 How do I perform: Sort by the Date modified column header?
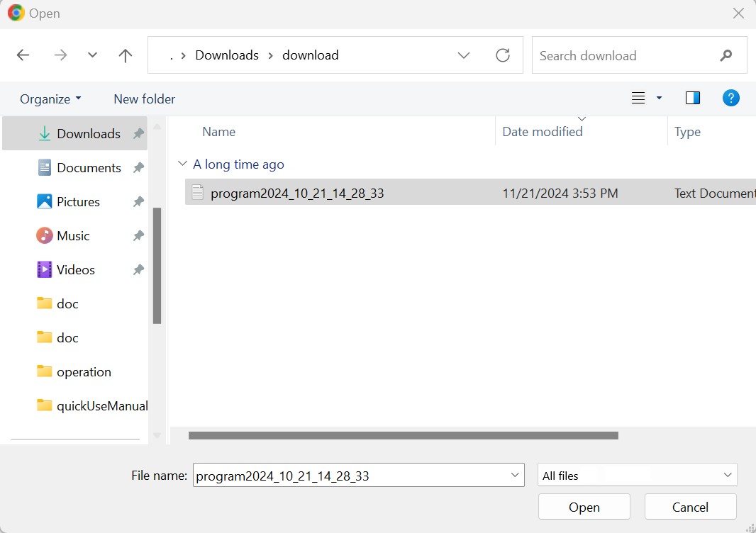click(543, 132)
